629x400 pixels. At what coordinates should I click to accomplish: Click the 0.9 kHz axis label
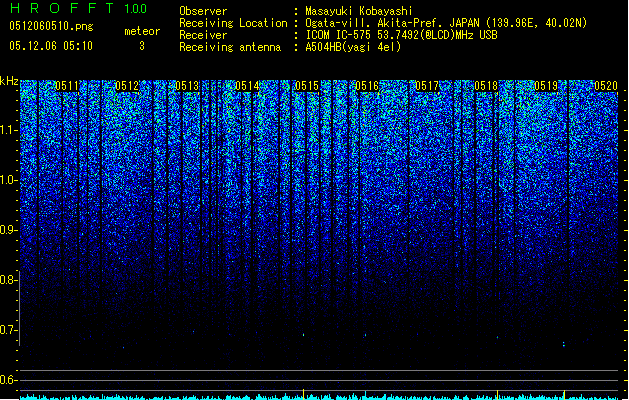(9, 230)
